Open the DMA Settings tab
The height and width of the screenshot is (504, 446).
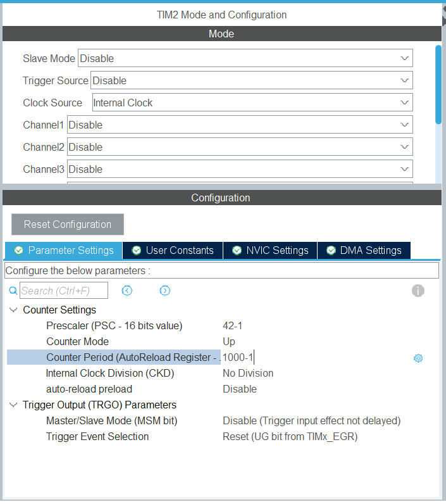pos(364,250)
